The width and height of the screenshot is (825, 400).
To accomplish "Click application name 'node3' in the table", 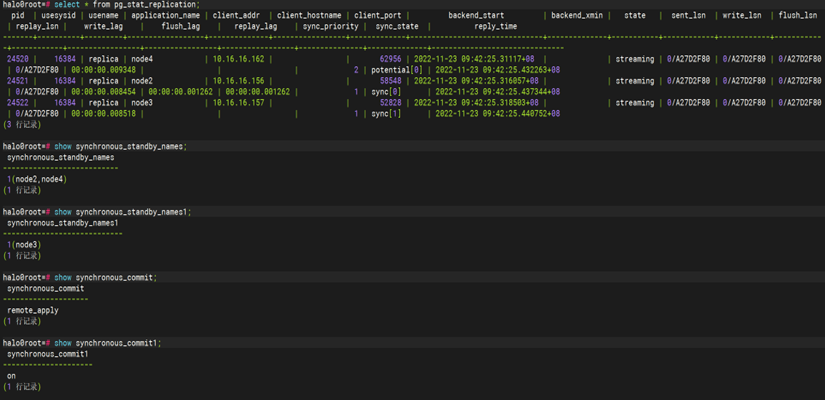I will [x=142, y=103].
